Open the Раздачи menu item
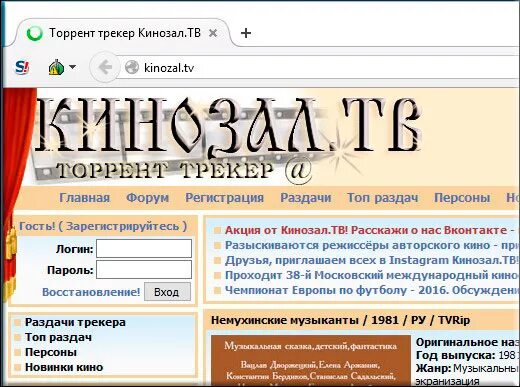The image size is (520, 387). pyautogui.click(x=306, y=198)
